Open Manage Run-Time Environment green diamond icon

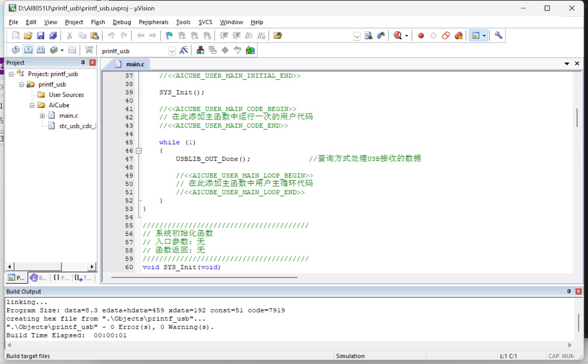click(250, 51)
